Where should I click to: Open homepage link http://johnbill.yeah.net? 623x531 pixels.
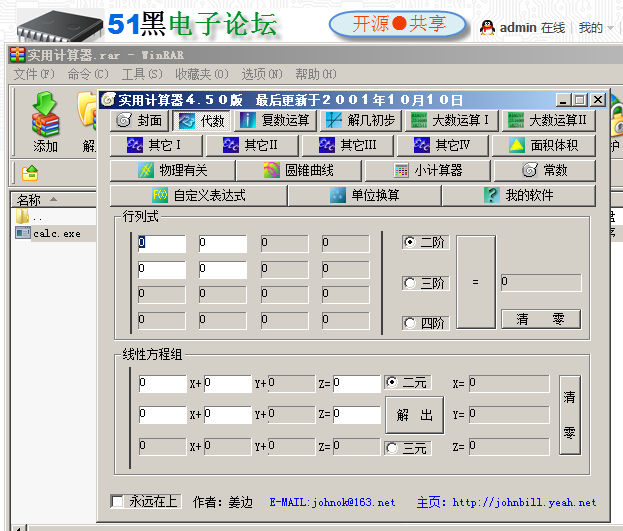[524, 502]
